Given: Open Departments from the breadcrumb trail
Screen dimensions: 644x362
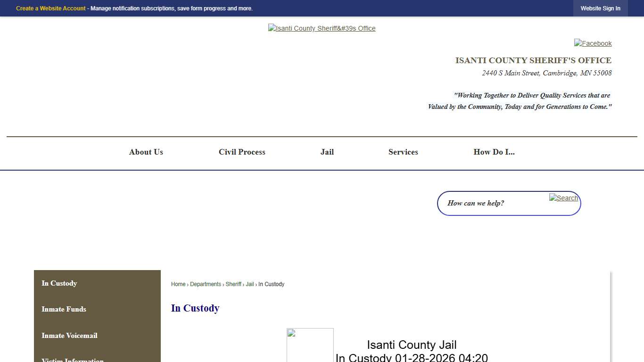Looking at the screenshot, I should coord(206,284).
